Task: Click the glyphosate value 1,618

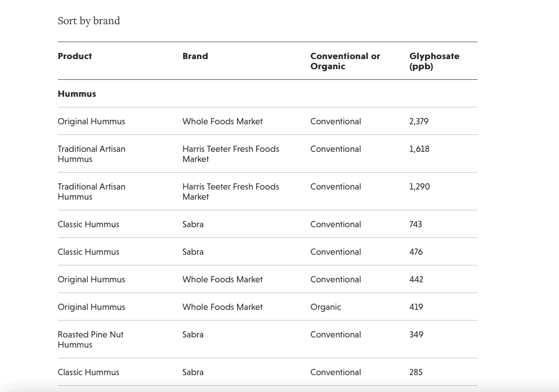Action: (419, 149)
